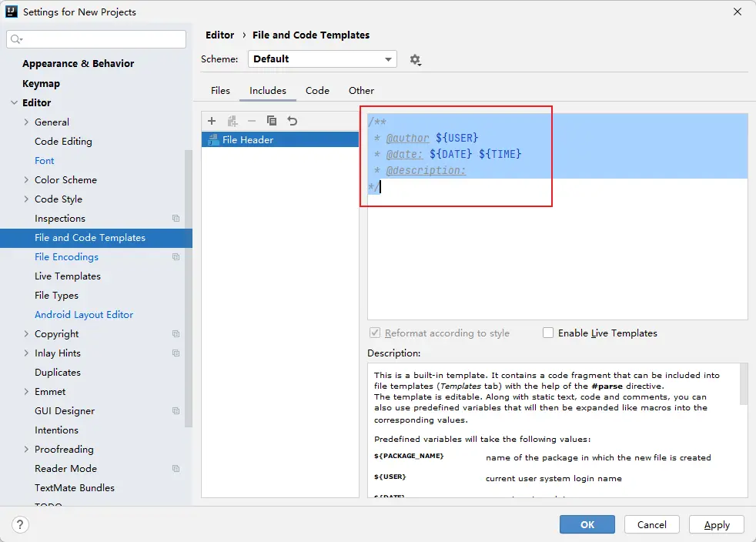Click the help question mark icon
Image resolution: width=756 pixels, height=542 pixels.
pos(21,524)
